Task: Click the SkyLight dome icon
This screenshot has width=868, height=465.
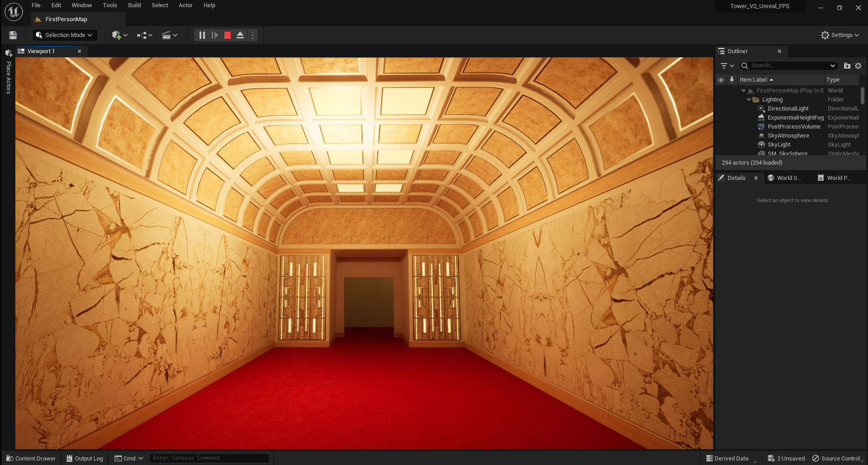Action: 761,145
